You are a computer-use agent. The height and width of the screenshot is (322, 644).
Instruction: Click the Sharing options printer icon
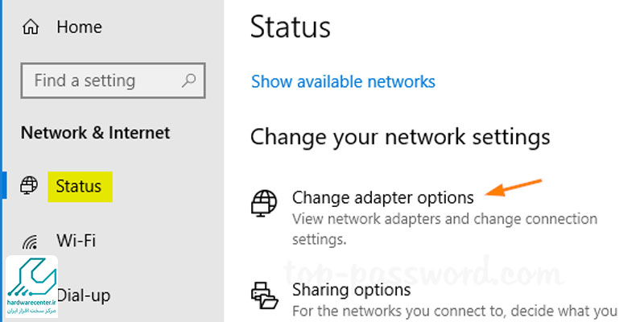(x=264, y=295)
